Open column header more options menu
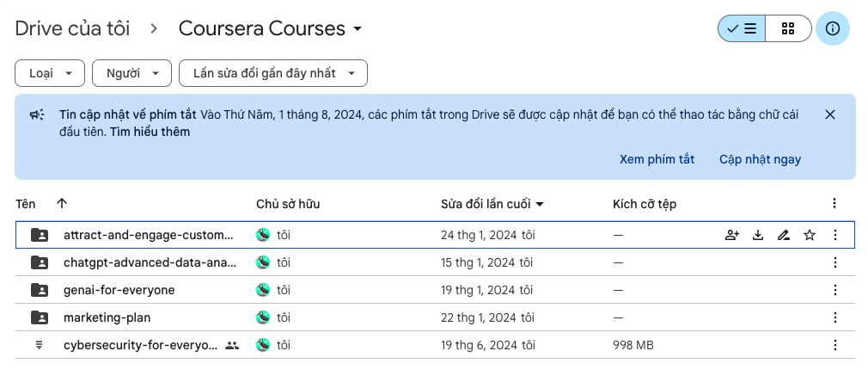 pos(834,203)
